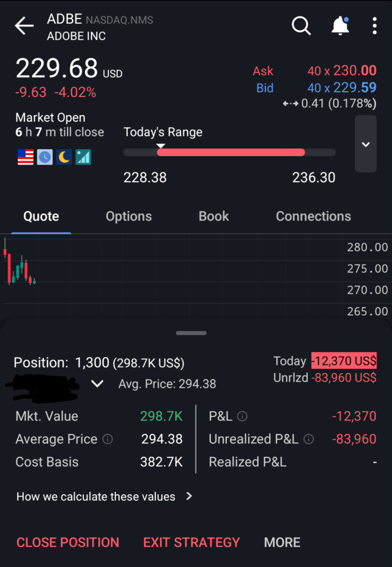Tap the crescent moon icon
This screenshot has width=392, height=567.
point(64,157)
